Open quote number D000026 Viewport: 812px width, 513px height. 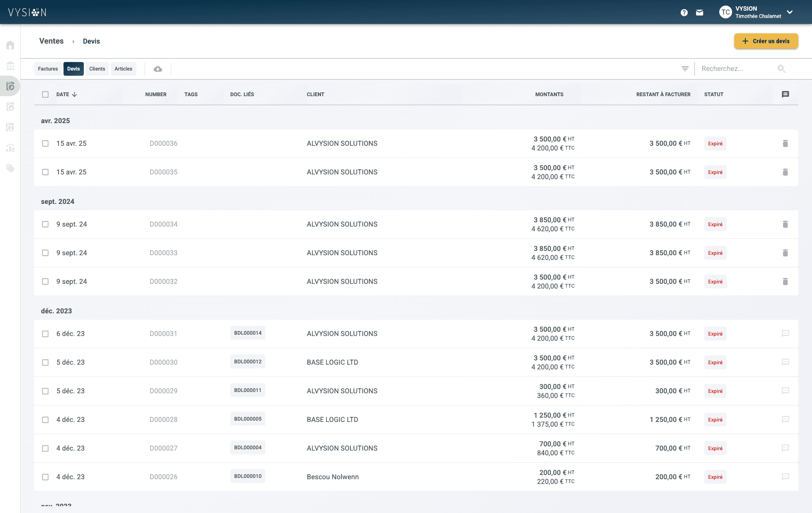pyautogui.click(x=164, y=477)
